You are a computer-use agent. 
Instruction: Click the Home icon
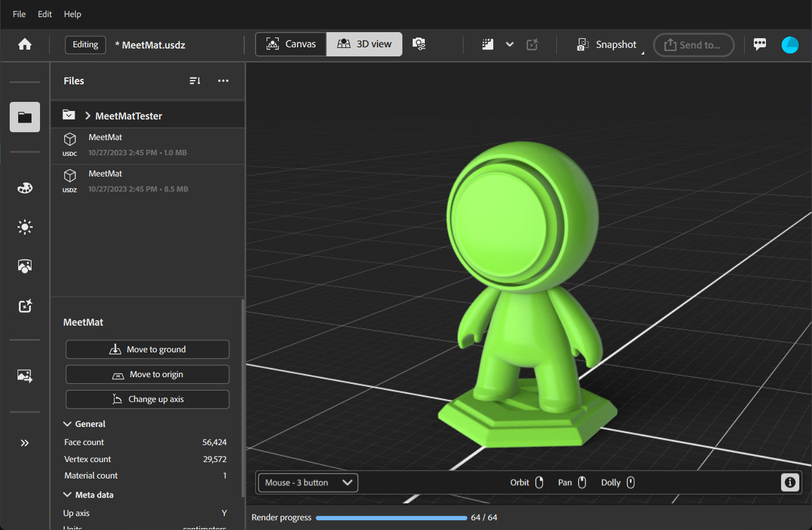(25, 44)
